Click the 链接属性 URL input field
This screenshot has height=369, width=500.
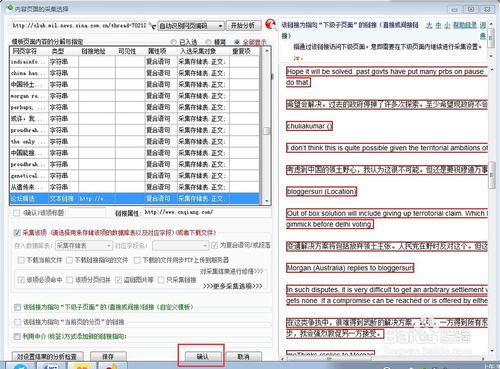tap(207, 212)
